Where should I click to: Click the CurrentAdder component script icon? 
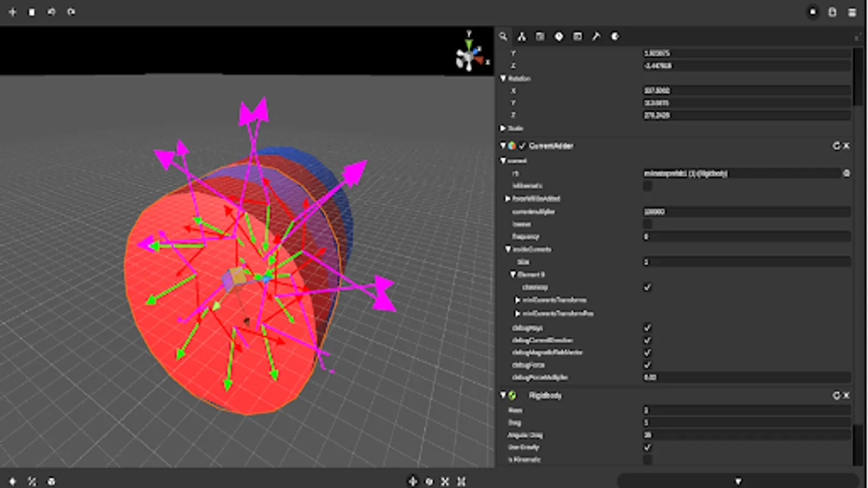512,146
